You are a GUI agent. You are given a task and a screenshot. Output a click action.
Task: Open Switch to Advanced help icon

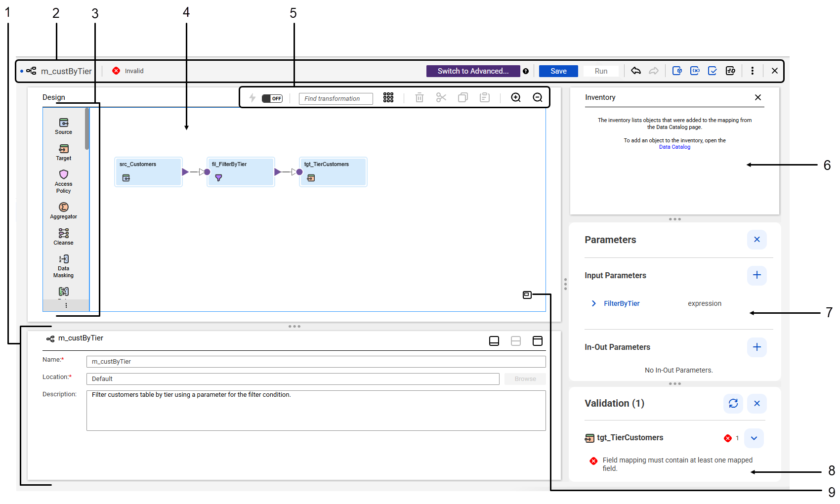pyautogui.click(x=526, y=71)
